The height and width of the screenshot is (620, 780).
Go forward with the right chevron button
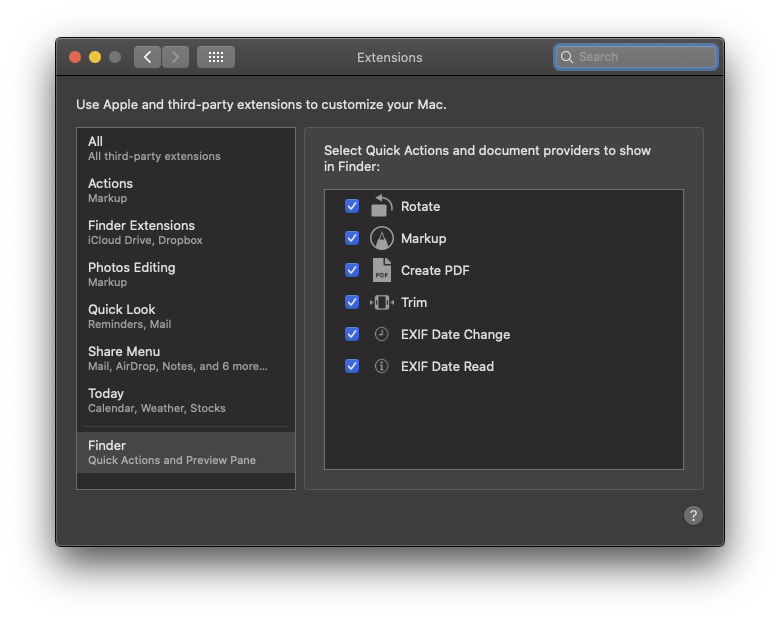point(175,57)
